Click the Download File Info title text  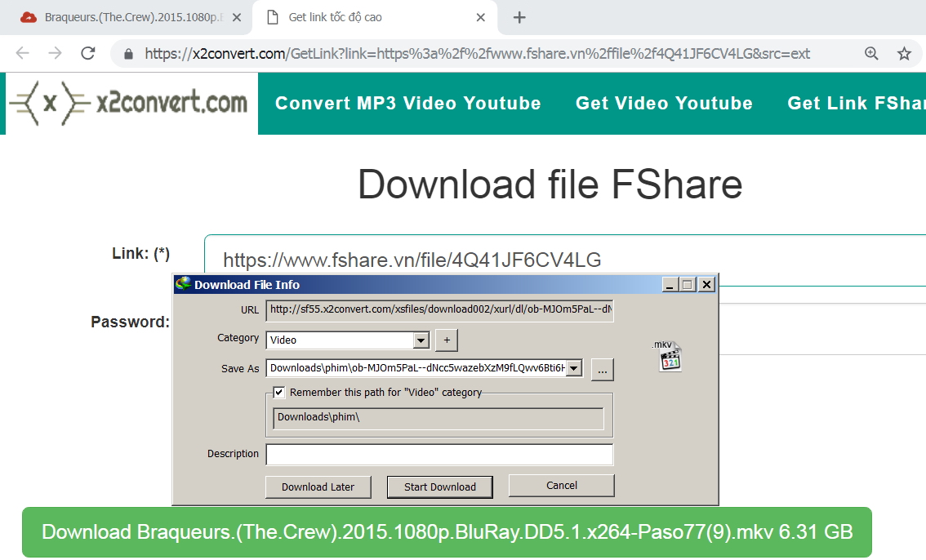tap(247, 285)
